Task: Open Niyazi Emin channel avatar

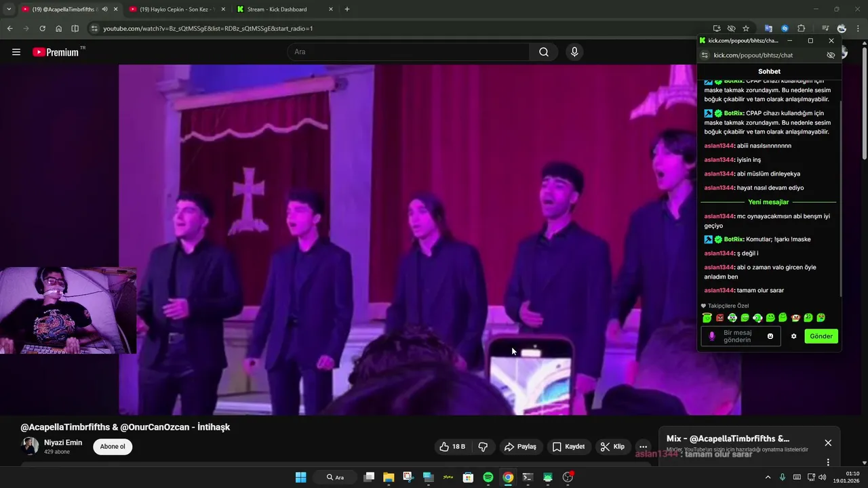Action: pyautogui.click(x=30, y=446)
